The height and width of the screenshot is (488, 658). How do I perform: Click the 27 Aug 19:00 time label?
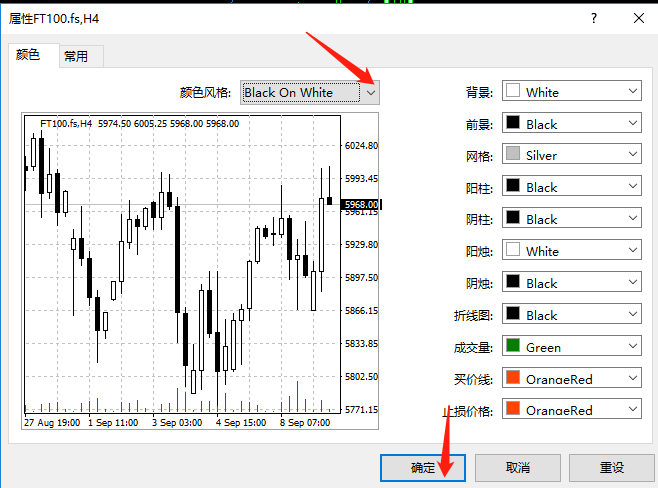(52, 423)
